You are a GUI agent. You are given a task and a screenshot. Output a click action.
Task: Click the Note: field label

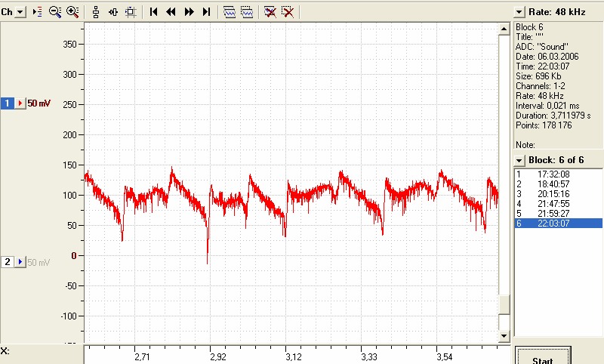(525, 145)
